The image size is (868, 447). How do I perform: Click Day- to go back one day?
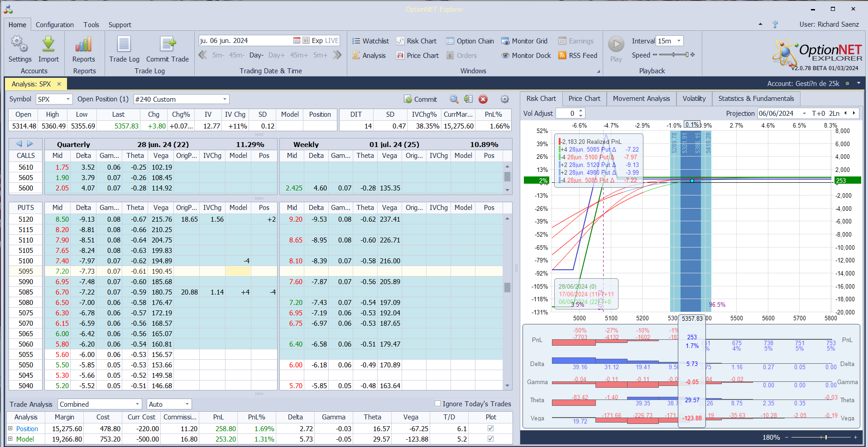pyautogui.click(x=256, y=55)
